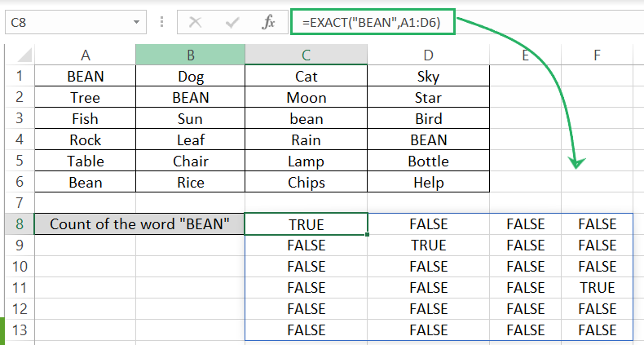This screenshot has height=345, width=644.
Task: Select the column A header
Action: point(86,55)
